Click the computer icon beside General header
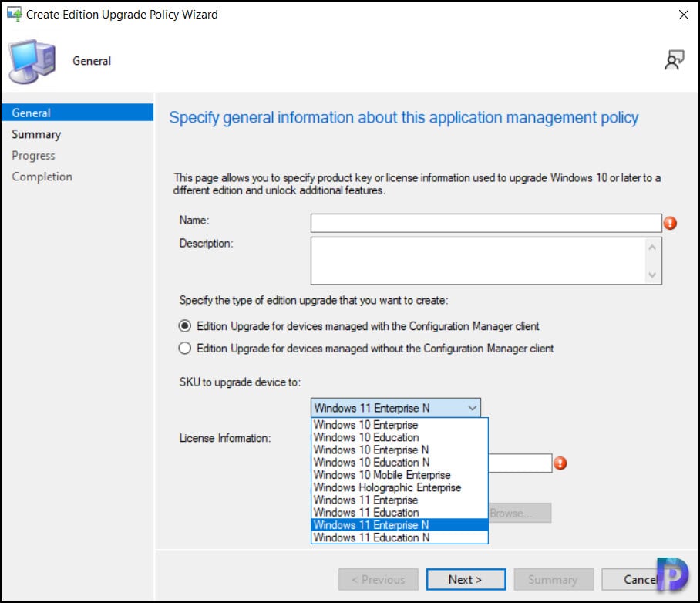This screenshot has width=700, height=603. point(32,62)
